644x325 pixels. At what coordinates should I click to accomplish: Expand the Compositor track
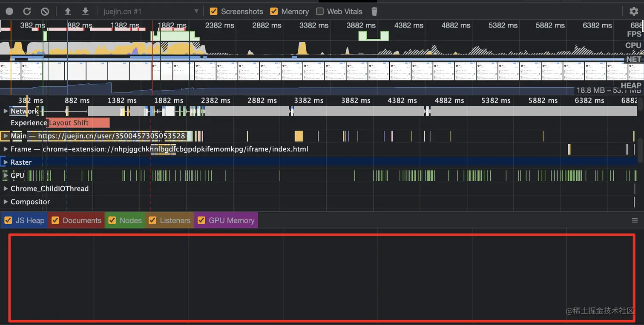tap(6, 202)
